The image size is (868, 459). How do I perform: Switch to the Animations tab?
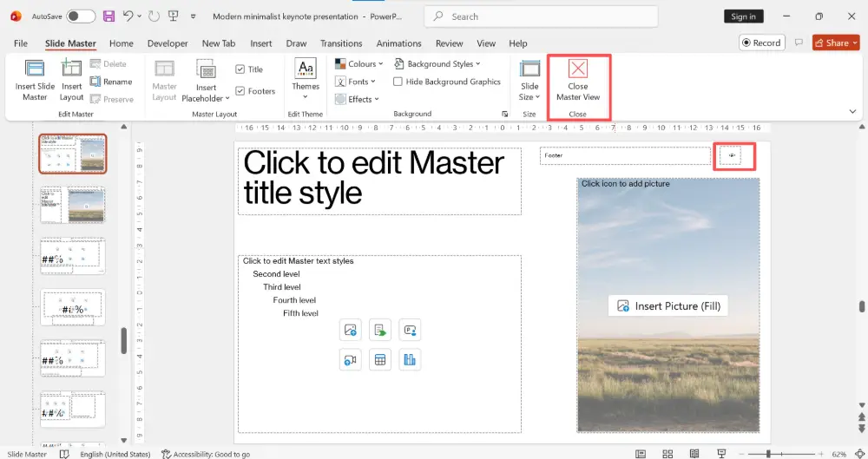pyautogui.click(x=398, y=43)
